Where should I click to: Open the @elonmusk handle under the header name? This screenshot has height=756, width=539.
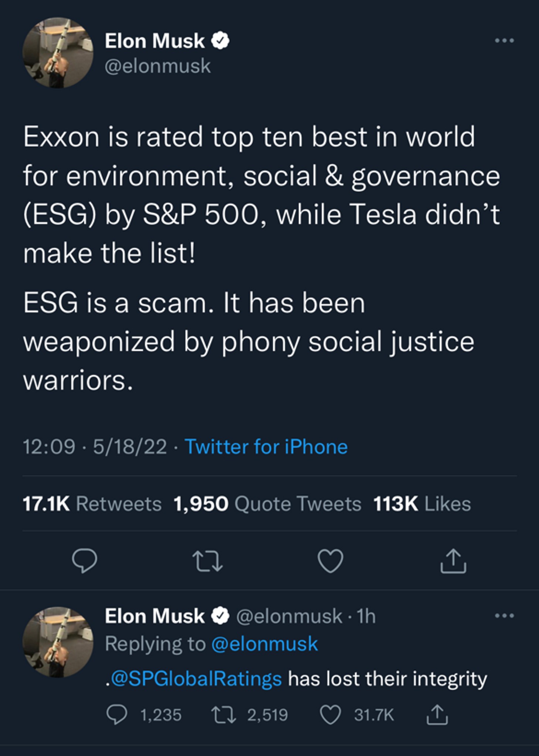[158, 66]
